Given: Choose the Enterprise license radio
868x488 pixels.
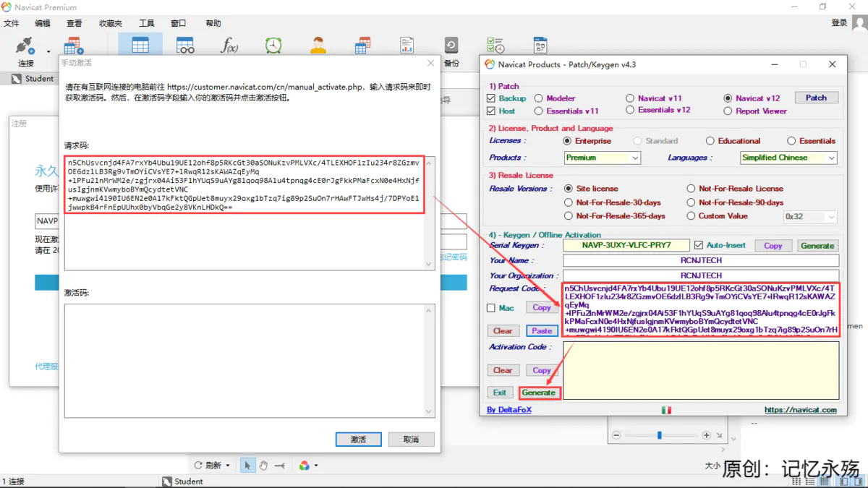Looking at the screenshot, I should click(568, 141).
